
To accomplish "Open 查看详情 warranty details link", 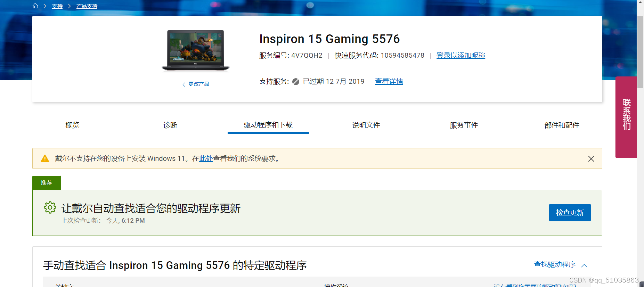I will [x=389, y=81].
